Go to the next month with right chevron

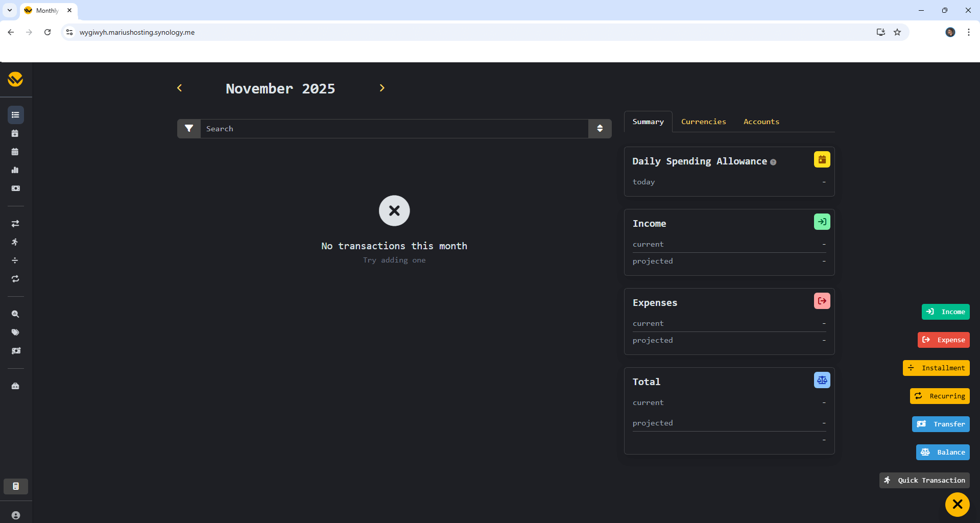[382, 88]
